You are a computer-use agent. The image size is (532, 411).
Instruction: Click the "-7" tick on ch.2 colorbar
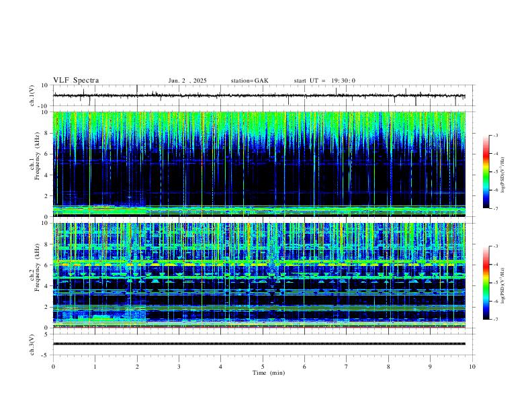point(496,319)
